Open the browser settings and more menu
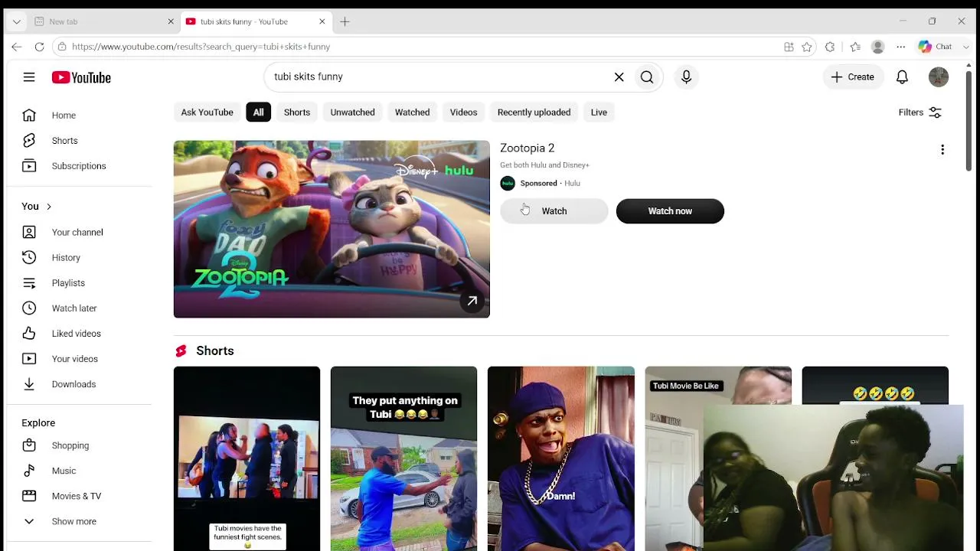Viewport: 980px width, 551px height. (901, 47)
